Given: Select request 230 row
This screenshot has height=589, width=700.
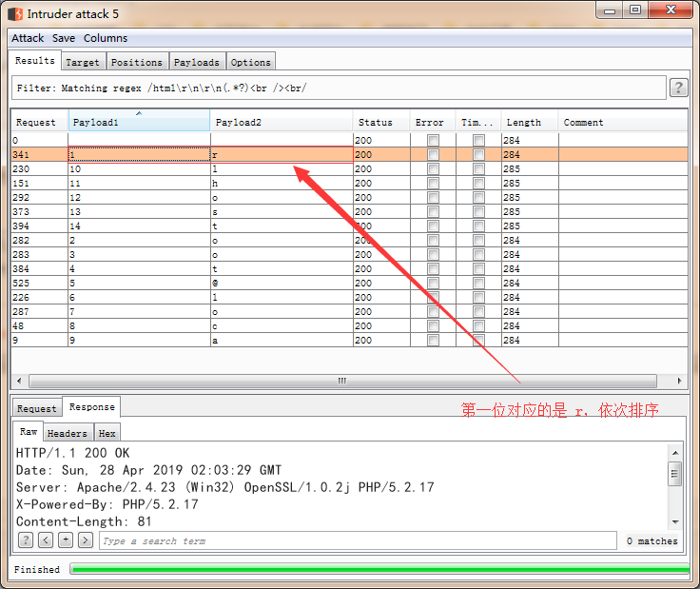Looking at the screenshot, I should 349,168.
